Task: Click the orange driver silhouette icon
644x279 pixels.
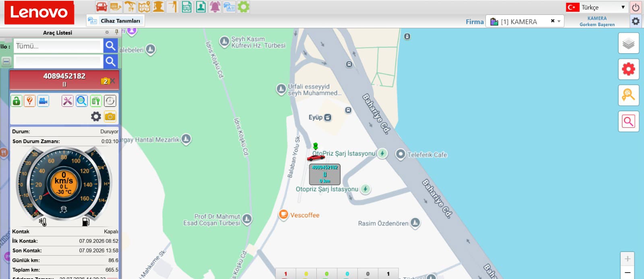Action: [x=158, y=6]
